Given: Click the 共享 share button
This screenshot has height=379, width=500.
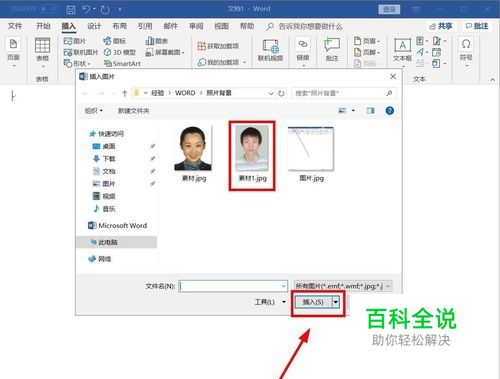Looking at the screenshot, I should tap(441, 26).
